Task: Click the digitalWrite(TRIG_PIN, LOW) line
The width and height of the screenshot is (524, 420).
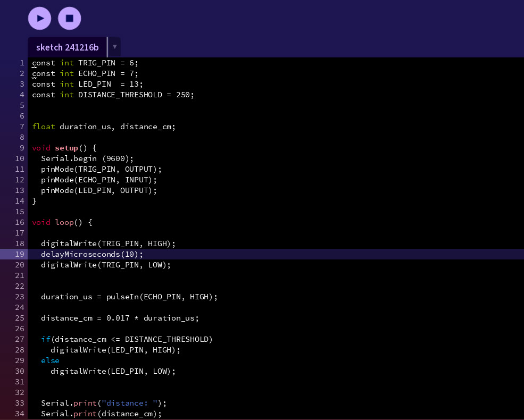Action: point(106,265)
